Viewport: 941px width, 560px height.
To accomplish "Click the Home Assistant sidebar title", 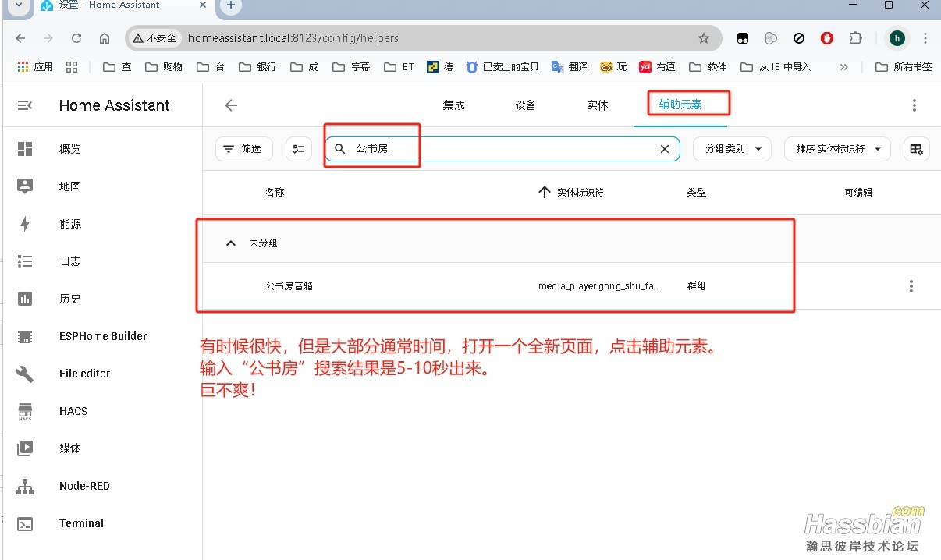I will coord(115,105).
